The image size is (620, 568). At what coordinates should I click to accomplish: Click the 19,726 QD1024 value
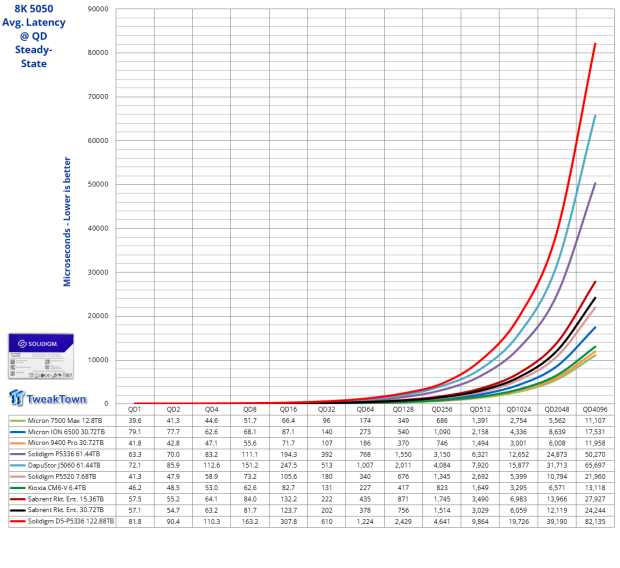click(518, 522)
